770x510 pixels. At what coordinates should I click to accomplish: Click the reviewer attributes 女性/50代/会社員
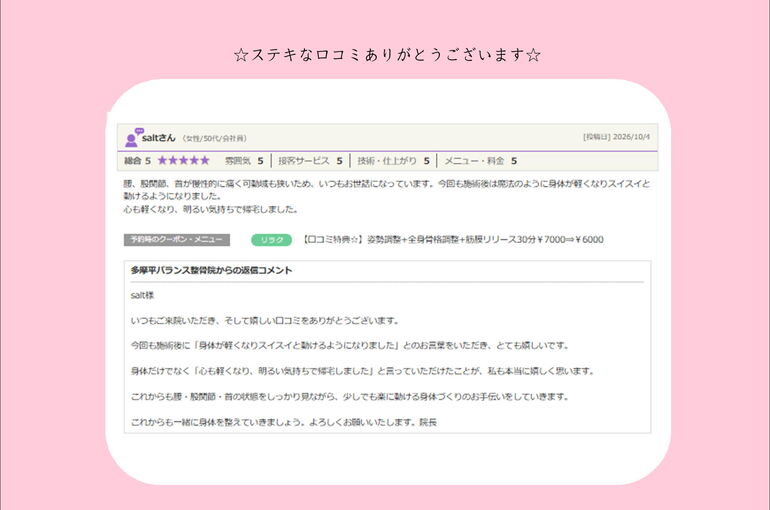(215, 139)
